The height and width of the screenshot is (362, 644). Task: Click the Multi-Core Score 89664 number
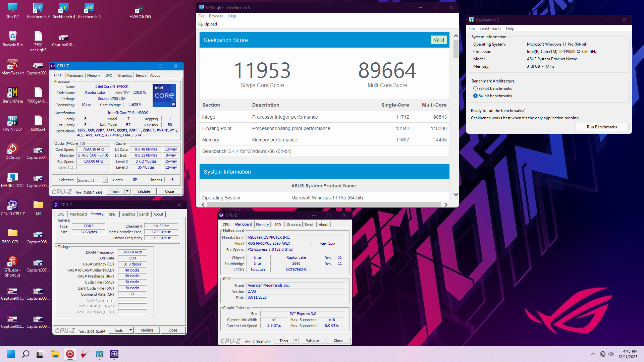coord(387,70)
